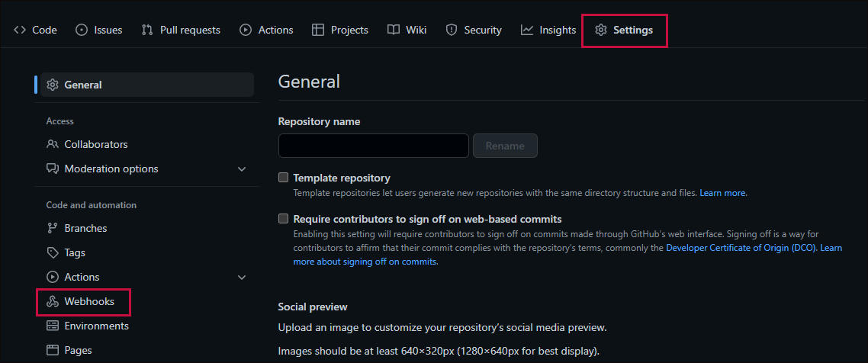Expand the Moderation options section
The height and width of the screenshot is (363, 868).
242,169
